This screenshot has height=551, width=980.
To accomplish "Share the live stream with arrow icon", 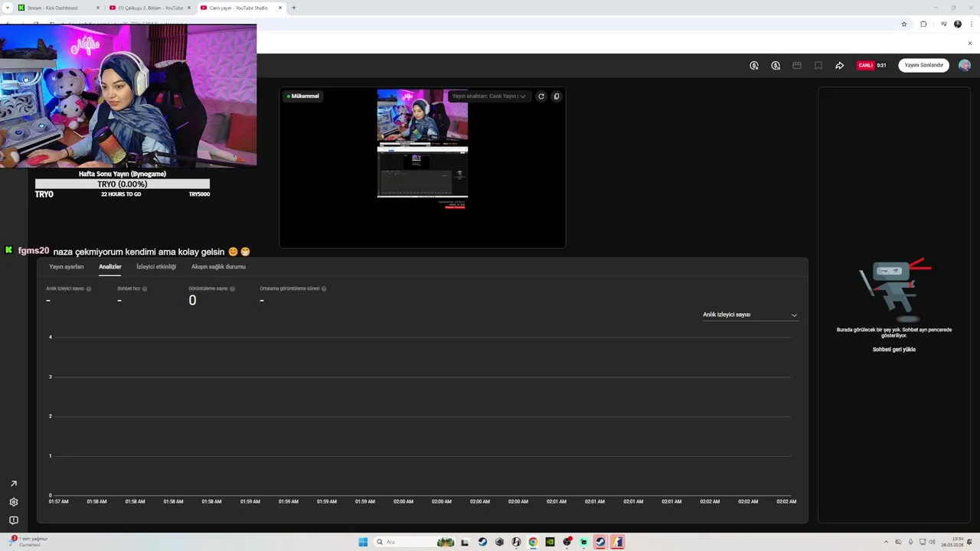I will click(x=840, y=66).
